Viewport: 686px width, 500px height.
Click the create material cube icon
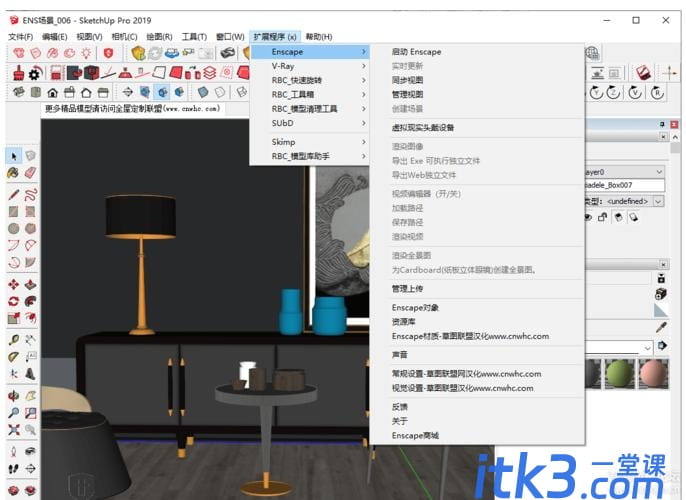pyautogui.click(x=661, y=294)
